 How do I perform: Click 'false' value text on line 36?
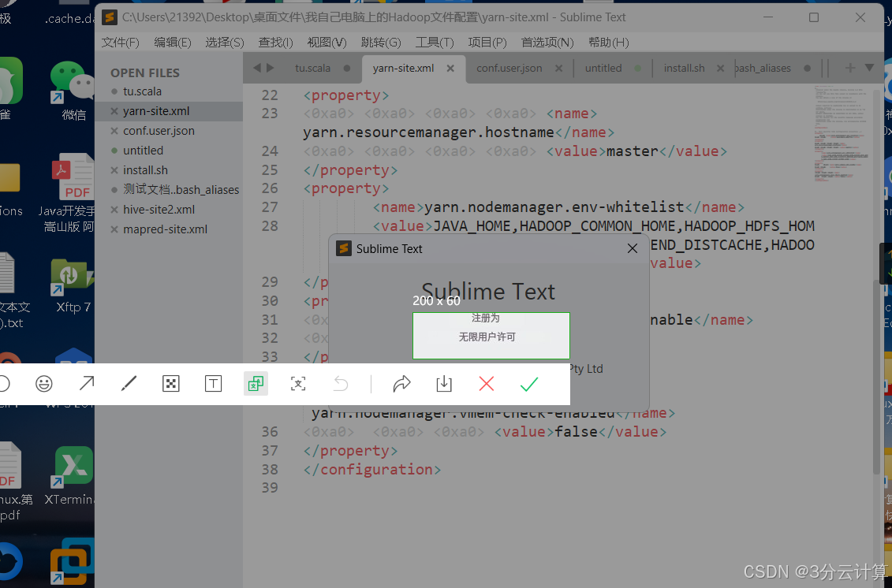point(576,432)
